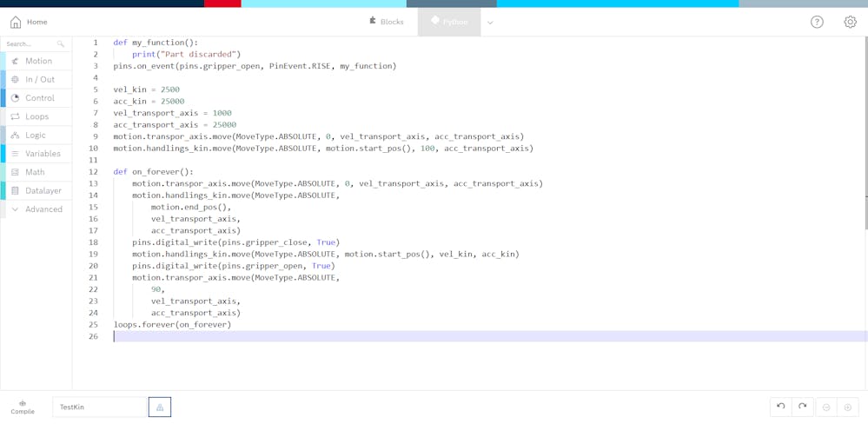The width and height of the screenshot is (868, 424).
Task: Open the language dropdown chevron beside Python
Action: point(490,23)
